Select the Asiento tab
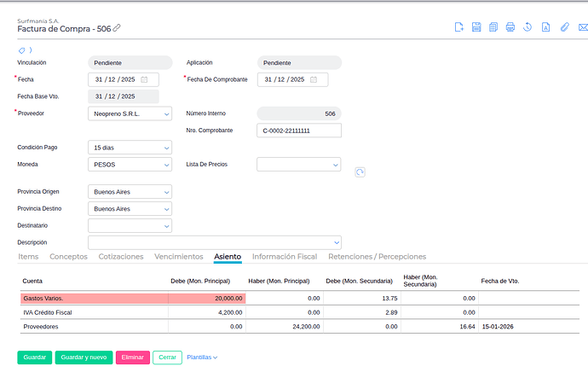Screen dimensions: 588x372 (228, 256)
